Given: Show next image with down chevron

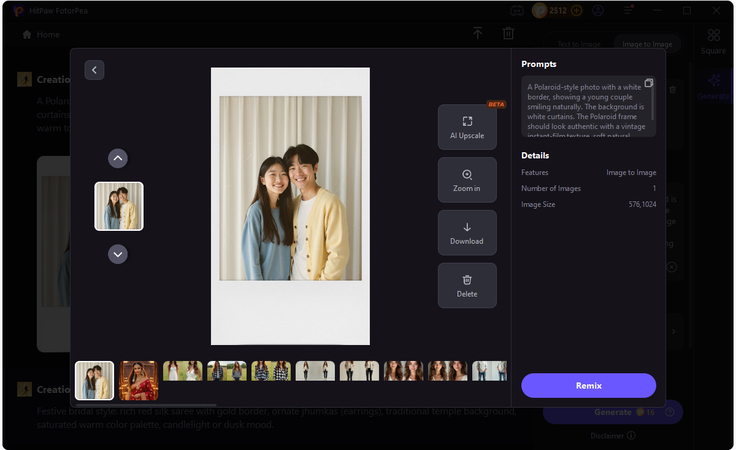Looking at the screenshot, I should click(x=118, y=254).
